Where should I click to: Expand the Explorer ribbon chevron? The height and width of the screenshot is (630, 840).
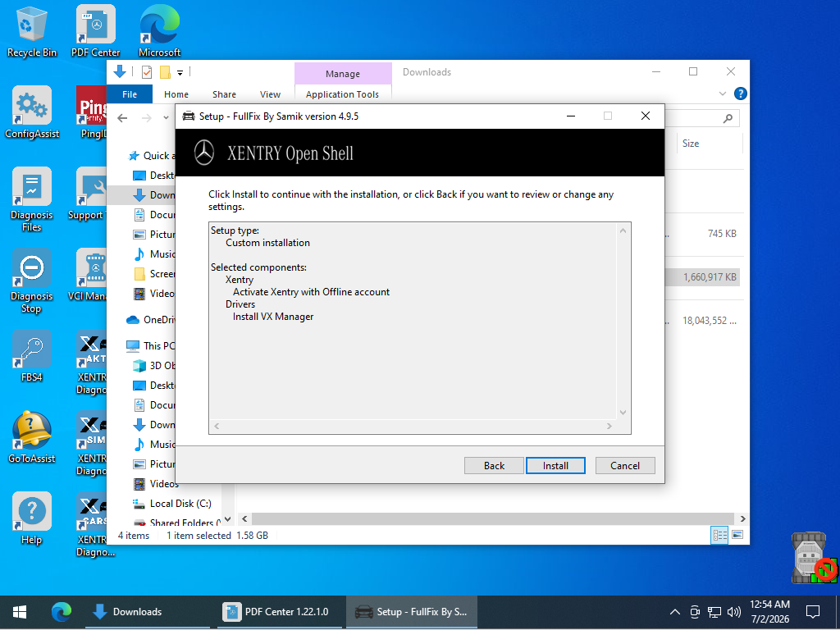[722, 94]
